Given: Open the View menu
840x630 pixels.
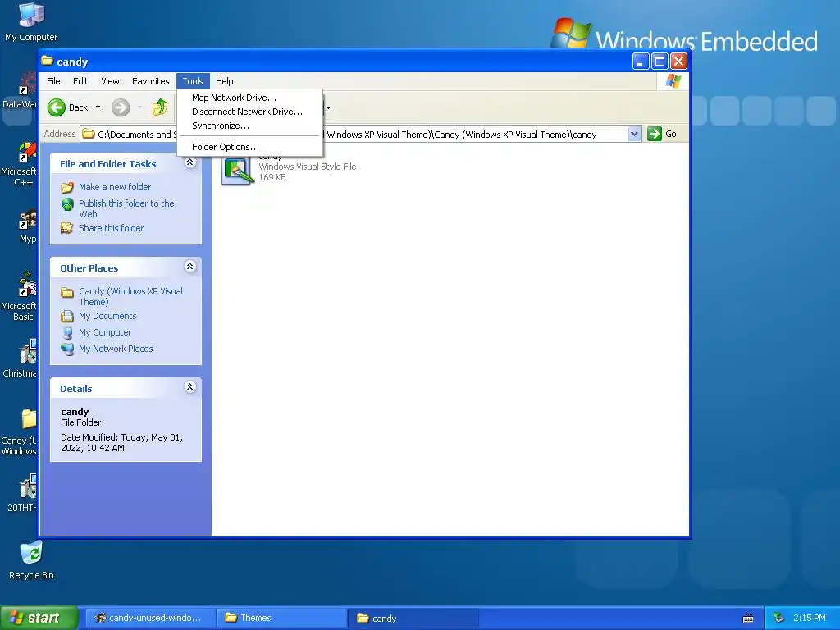Looking at the screenshot, I should click(110, 81).
